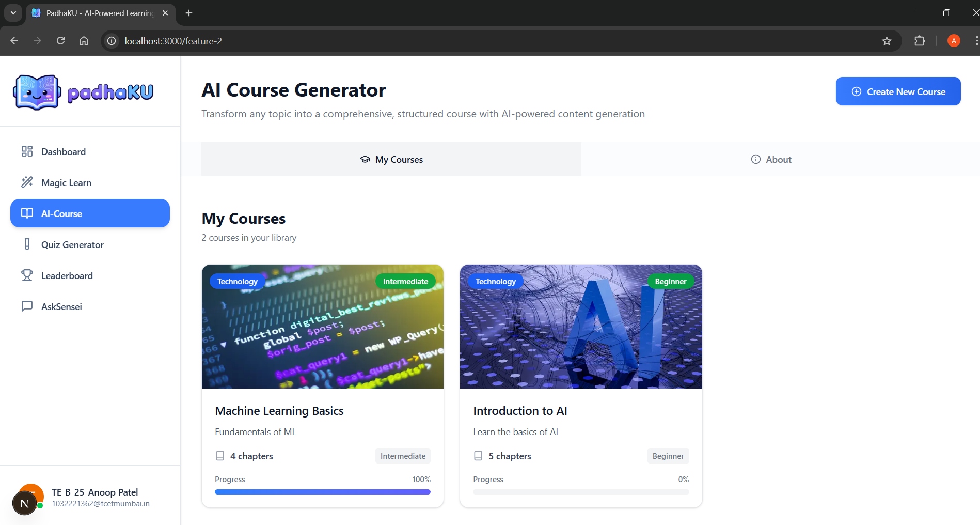Viewport: 980px width, 525px height.
Task: Click the grey Beginner level tag
Action: 668,456
